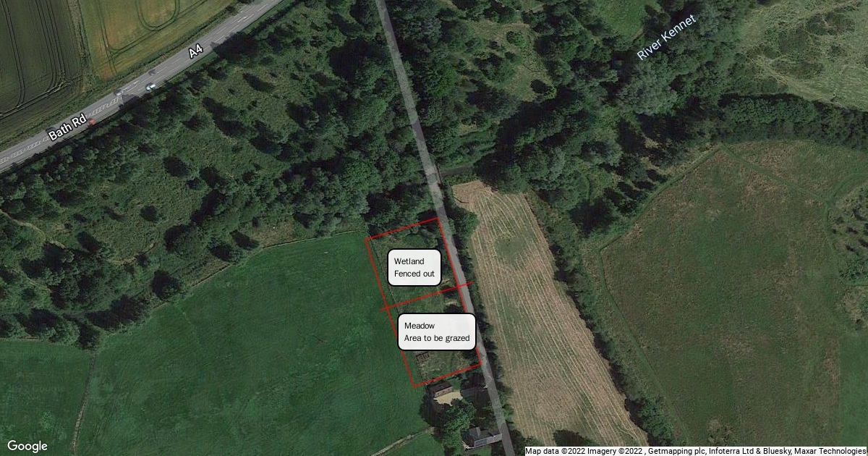
Task: Click the red vehicle beside Bath Rd label
Action: tap(91, 122)
